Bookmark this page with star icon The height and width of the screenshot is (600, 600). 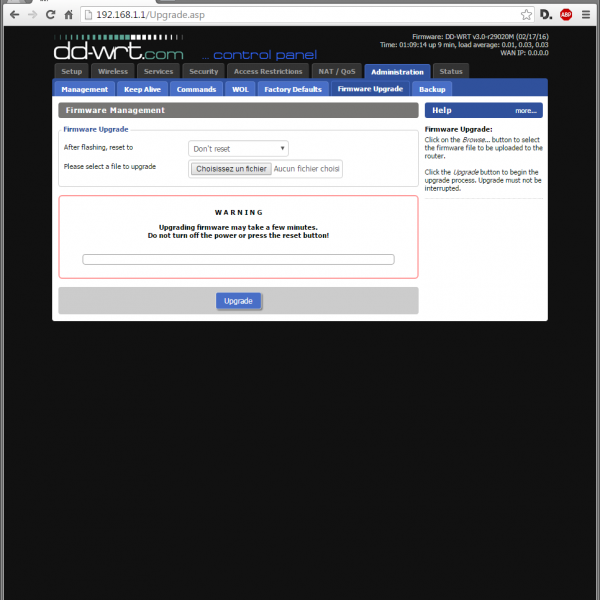coord(526,15)
